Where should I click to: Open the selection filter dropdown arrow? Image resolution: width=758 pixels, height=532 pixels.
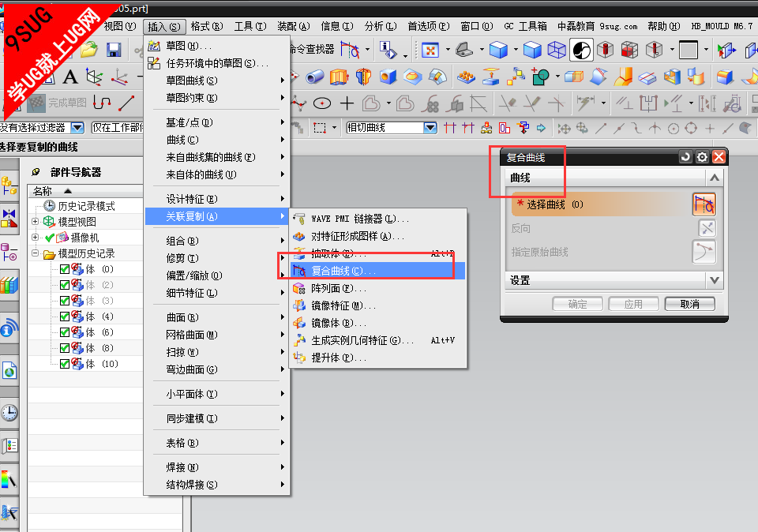(77, 128)
